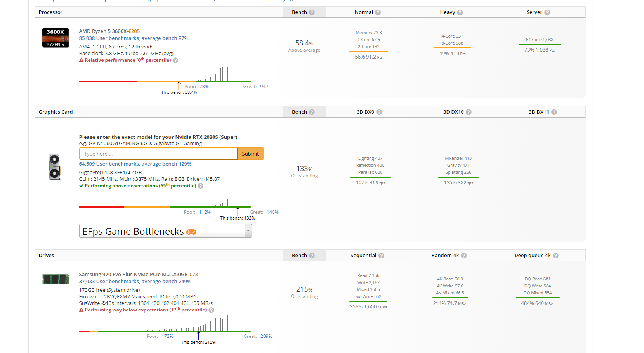Click help icon beside Random 4k
Screen dimensions: 644x353
[x=464, y=256]
